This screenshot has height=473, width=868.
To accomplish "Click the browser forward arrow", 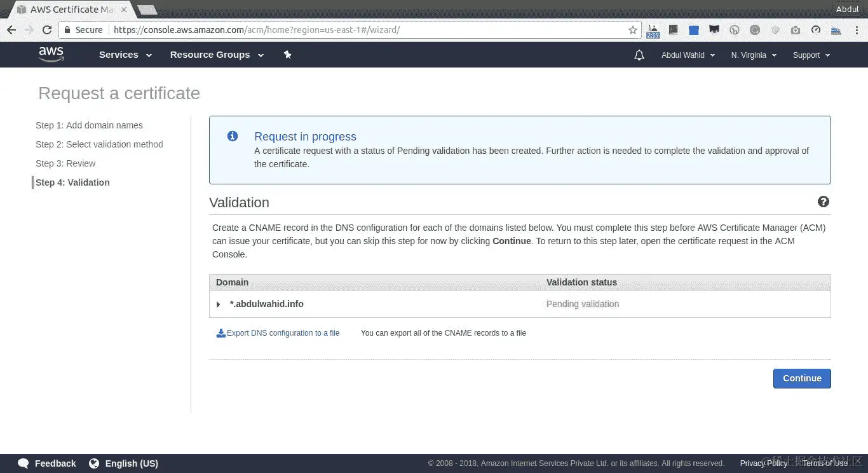I will tap(29, 30).
